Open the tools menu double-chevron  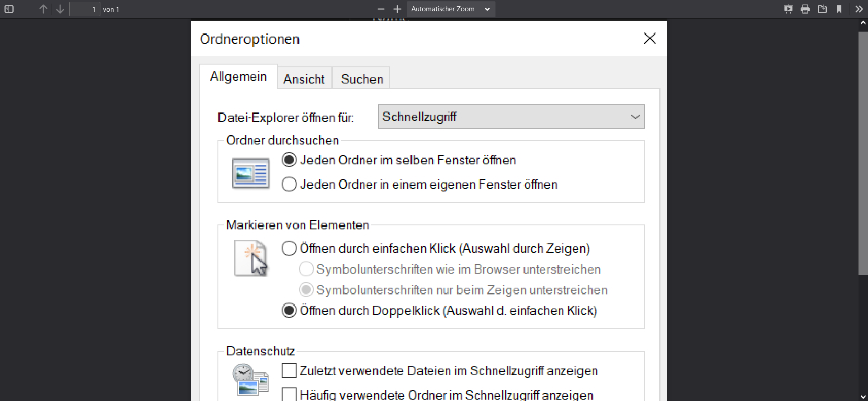(859, 9)
